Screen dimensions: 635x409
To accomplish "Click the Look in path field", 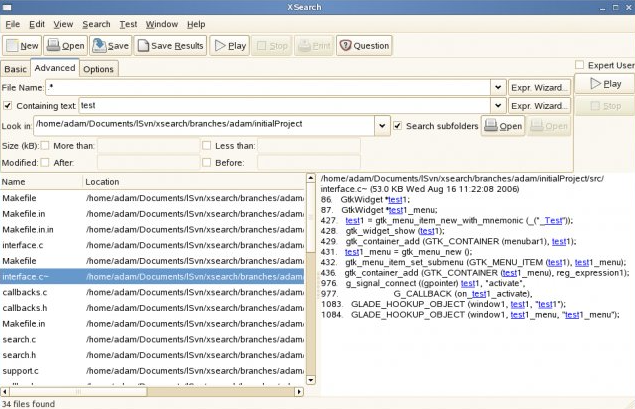I will tap(204, 126).
